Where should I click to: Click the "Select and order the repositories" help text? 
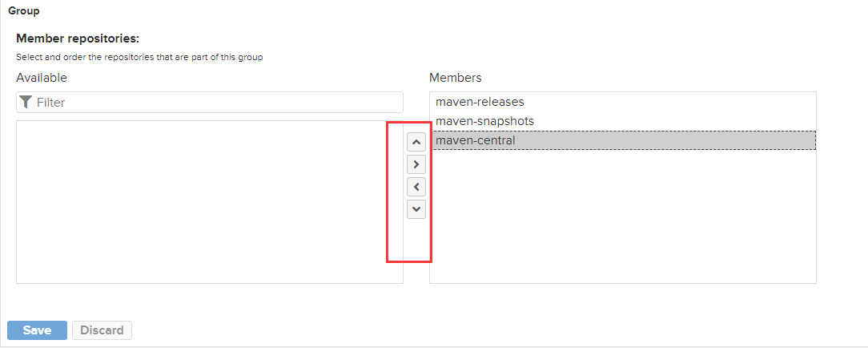click(x=139, y=58)
